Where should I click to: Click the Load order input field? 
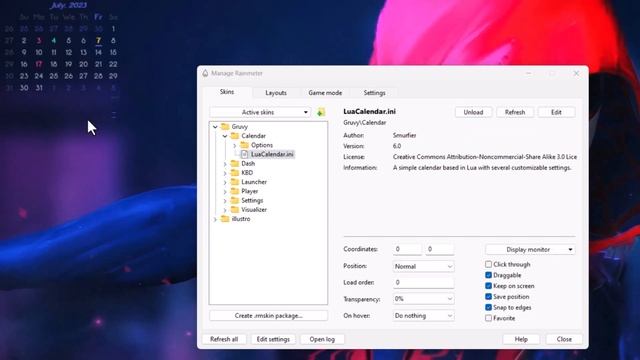423,282
